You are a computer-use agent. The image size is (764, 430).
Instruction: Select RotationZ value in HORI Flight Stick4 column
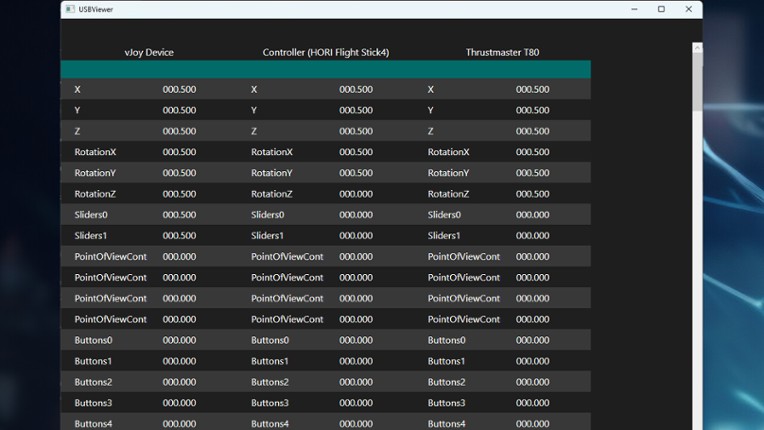(x=356, y=194)
